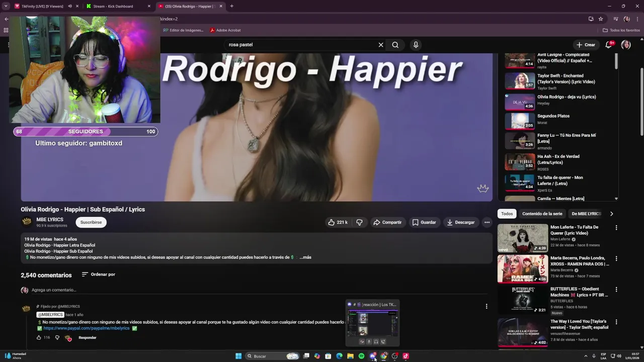Like the Olivia Rodrigo Happier video

coord(338,222)
